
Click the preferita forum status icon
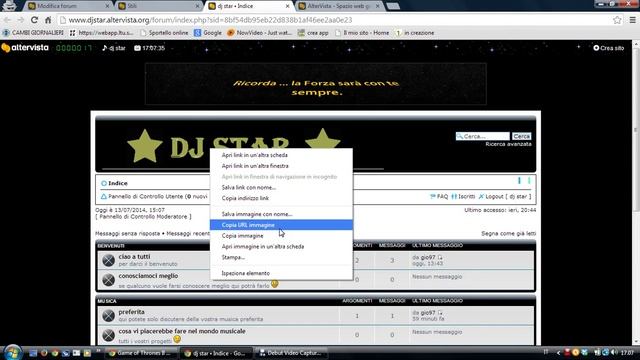point(109,316)
